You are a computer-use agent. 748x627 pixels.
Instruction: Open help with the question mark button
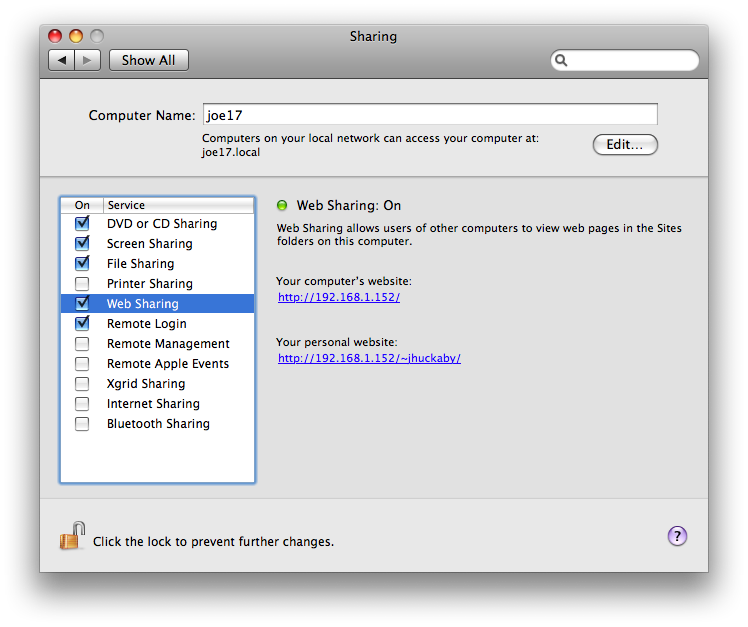(x=677, y=537)
